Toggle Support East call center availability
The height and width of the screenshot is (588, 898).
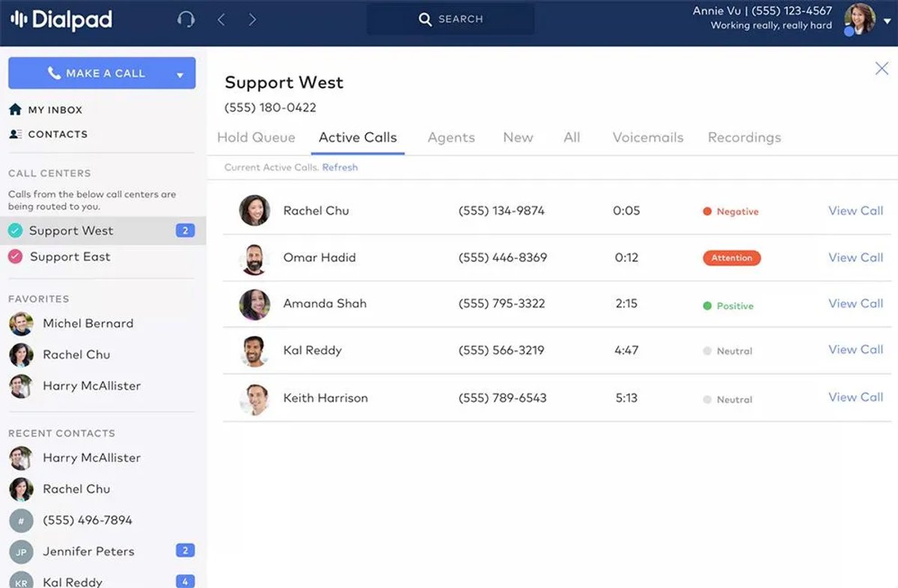15,257
